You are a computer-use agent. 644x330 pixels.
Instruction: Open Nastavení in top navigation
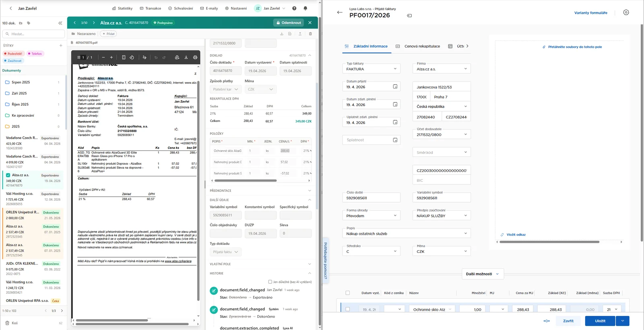(236, 8)
